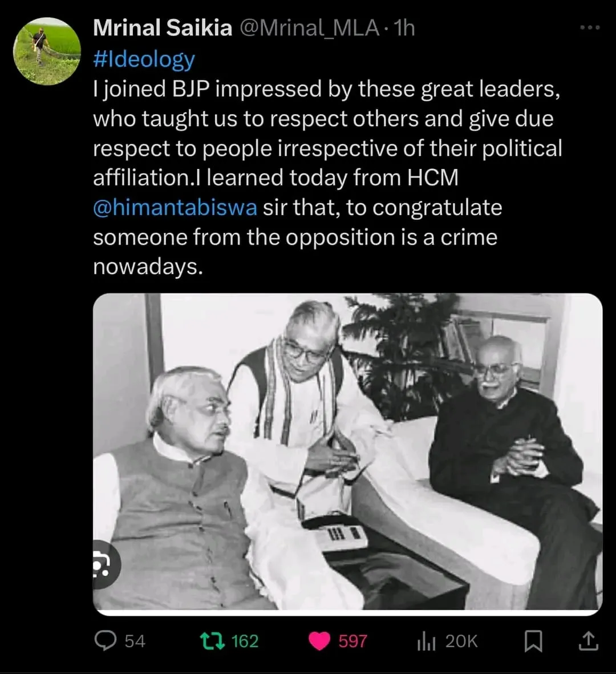Screen dimensions: 616x674
Task: Open the #Ideology hashtag
Action: [x=144, y=59]
